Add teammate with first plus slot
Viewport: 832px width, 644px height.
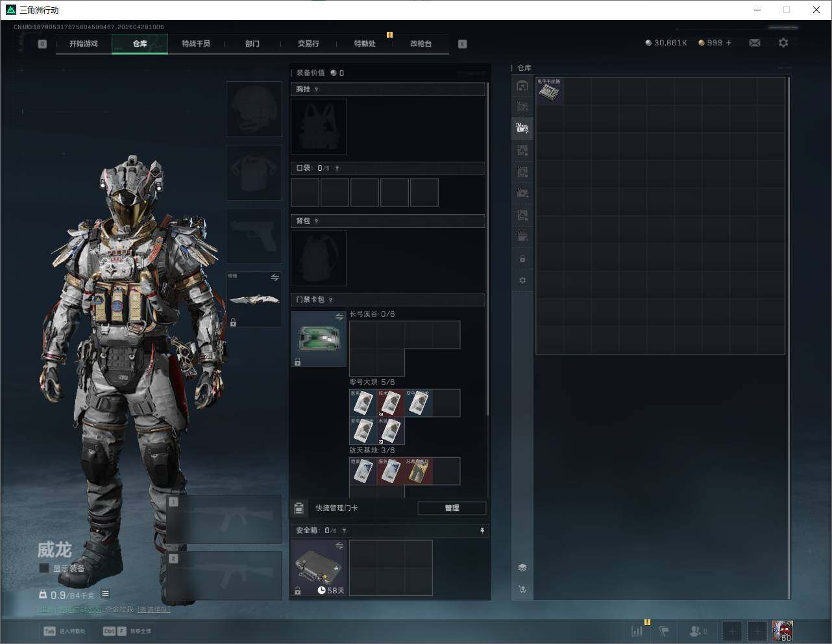pos(732,631)
